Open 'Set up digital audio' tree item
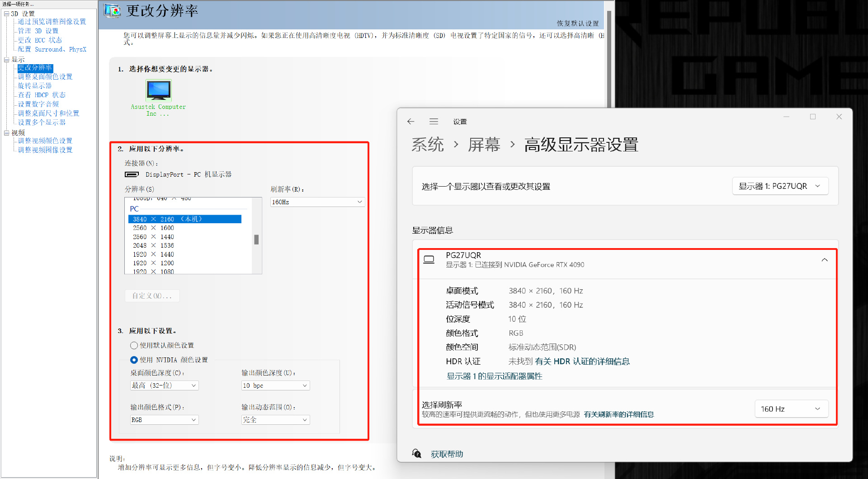Image resolution: width=868 pixels, height=479 pixels. [x=38, y=104]
